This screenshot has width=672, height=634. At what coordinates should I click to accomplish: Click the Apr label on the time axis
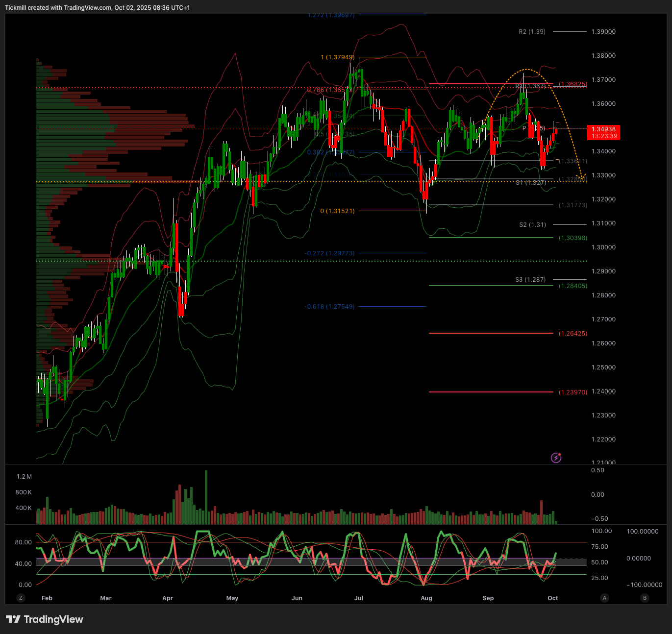tap(168, 598)
